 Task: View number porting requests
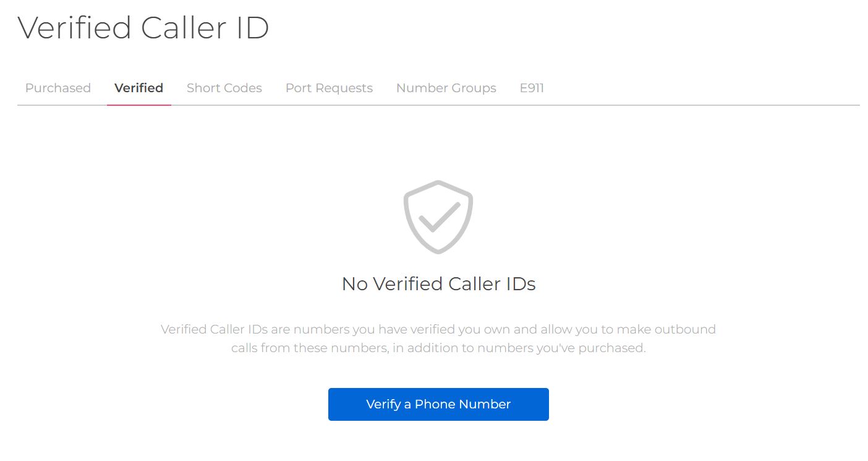tap(329, 88)
